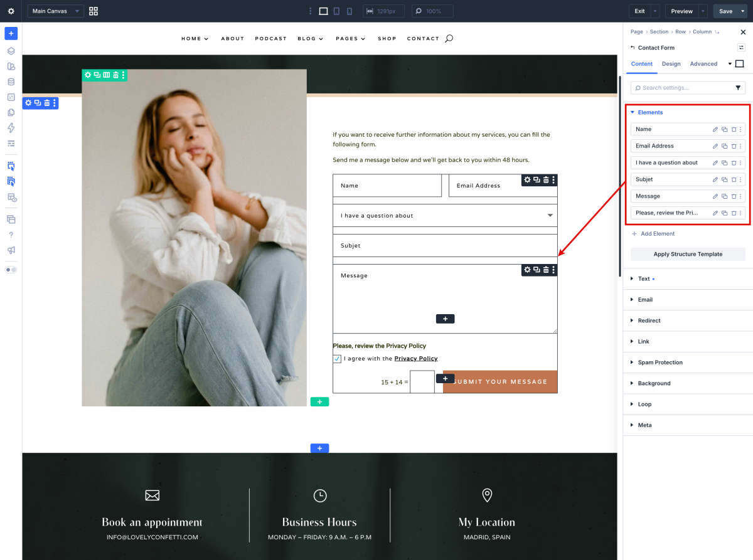The image size is (753, 560).
Task: Check the Privacy Policy agreement checkbox
Action: pos(337,359)
